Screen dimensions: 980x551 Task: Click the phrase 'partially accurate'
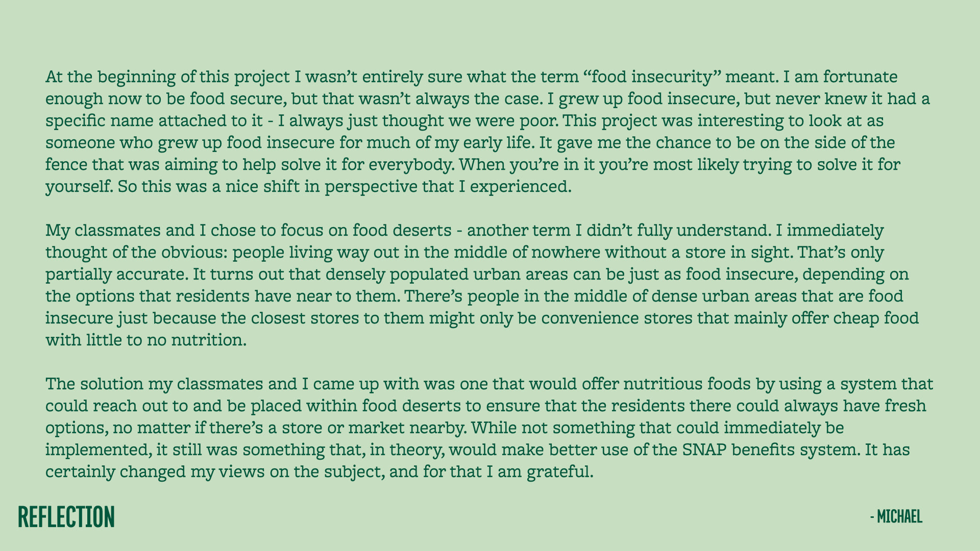pyautogui.click(x=116, y=274)
